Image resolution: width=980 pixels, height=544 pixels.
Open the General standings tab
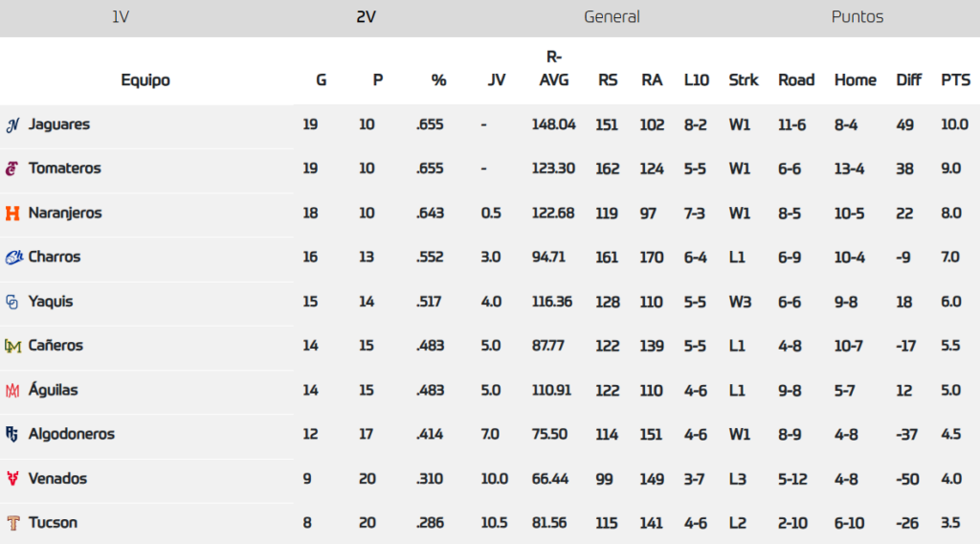pos(612,17)
